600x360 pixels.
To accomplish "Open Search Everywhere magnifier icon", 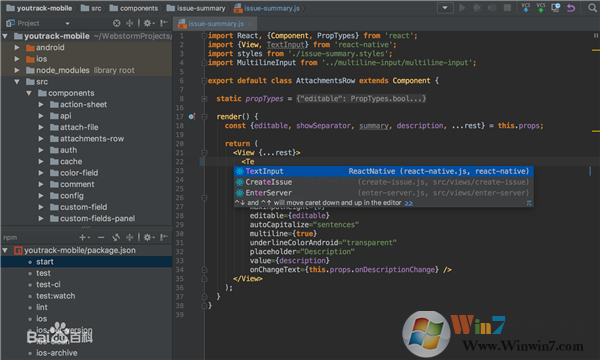I will point(592,8).
